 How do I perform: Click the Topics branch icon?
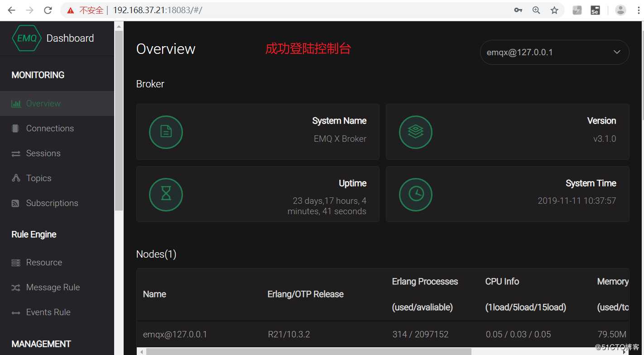16,178
